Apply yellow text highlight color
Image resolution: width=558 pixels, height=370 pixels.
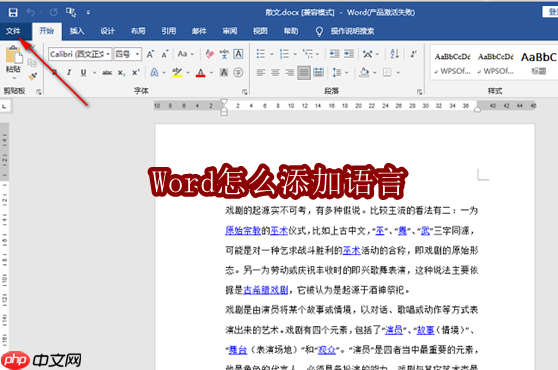pos(177,73)
